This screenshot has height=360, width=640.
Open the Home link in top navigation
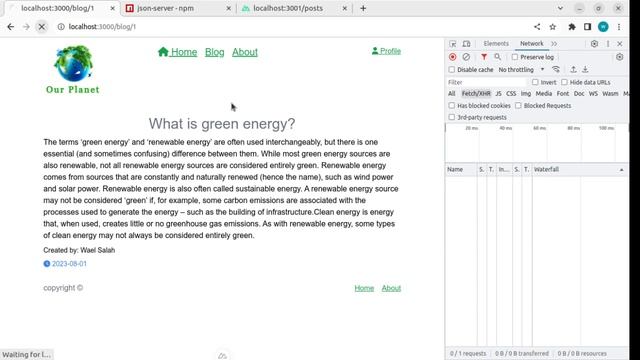pos(178,52)
